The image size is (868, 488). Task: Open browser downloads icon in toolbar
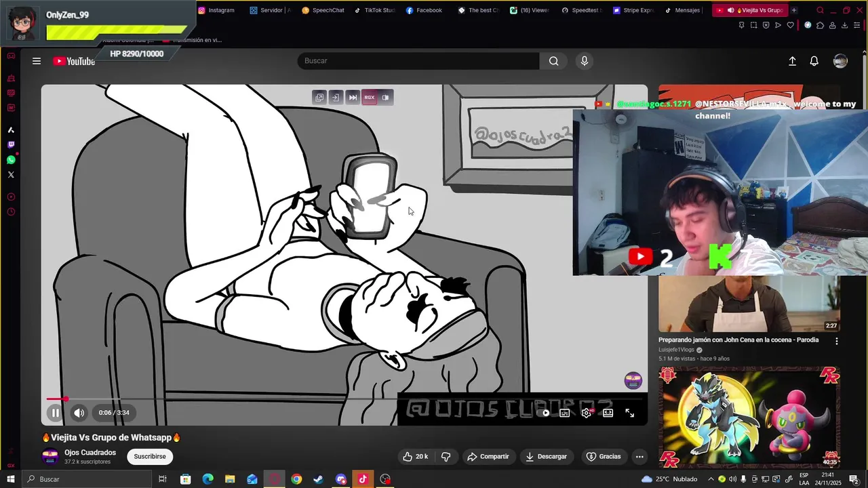844,25
